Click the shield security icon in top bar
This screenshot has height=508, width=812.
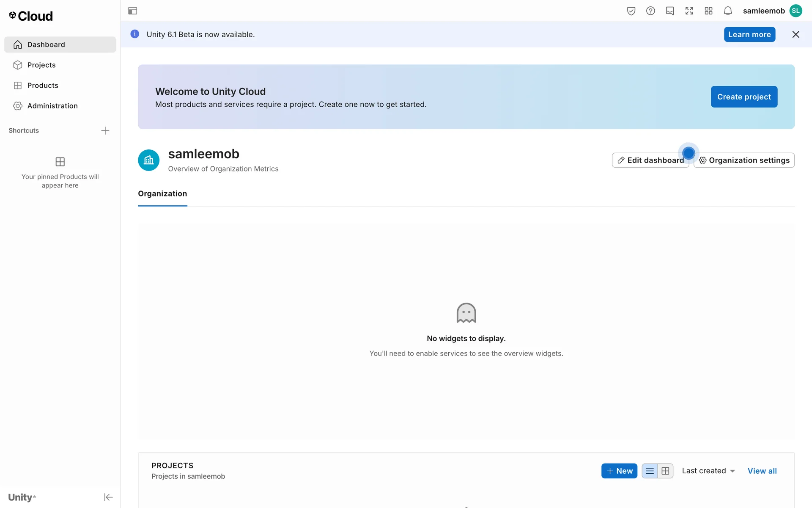point(631,11)
